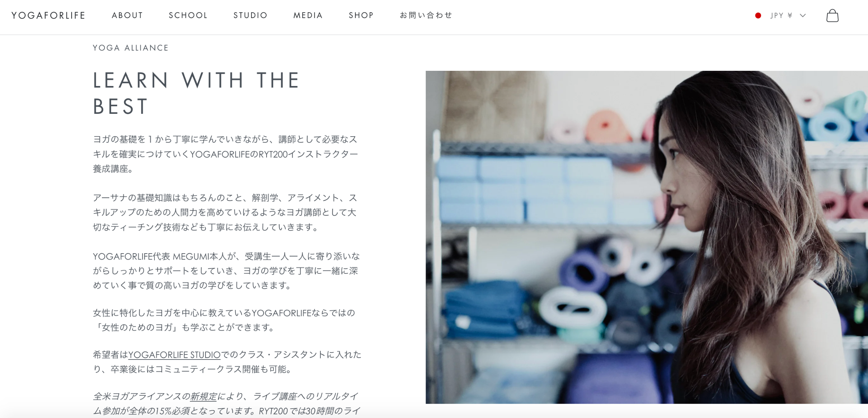Go to YOGAFORLIFE home logo
This screenshot has width=868, height=418.
(48, 16)
